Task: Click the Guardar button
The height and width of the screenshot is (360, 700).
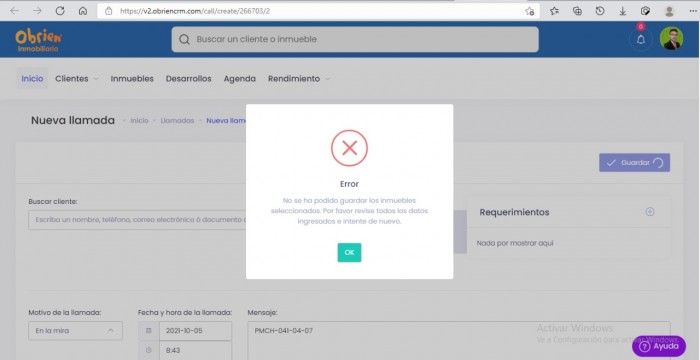Action: tap(634, 163)
